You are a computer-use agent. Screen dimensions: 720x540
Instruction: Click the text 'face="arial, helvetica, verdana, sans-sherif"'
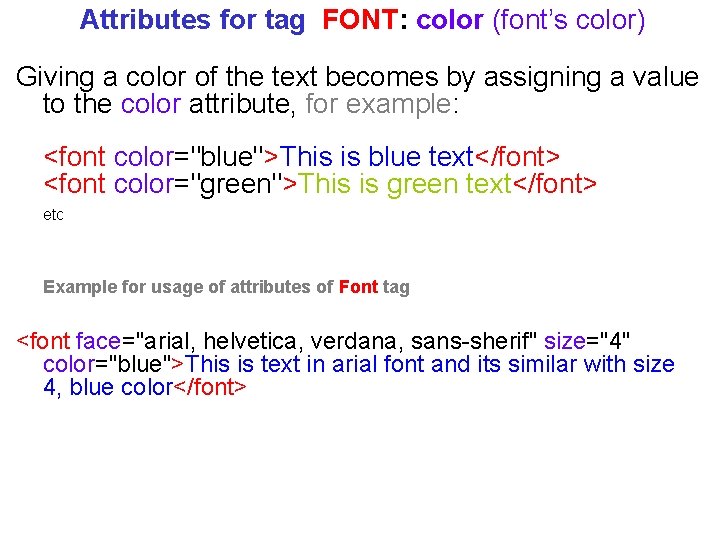(x=306, y=342)
